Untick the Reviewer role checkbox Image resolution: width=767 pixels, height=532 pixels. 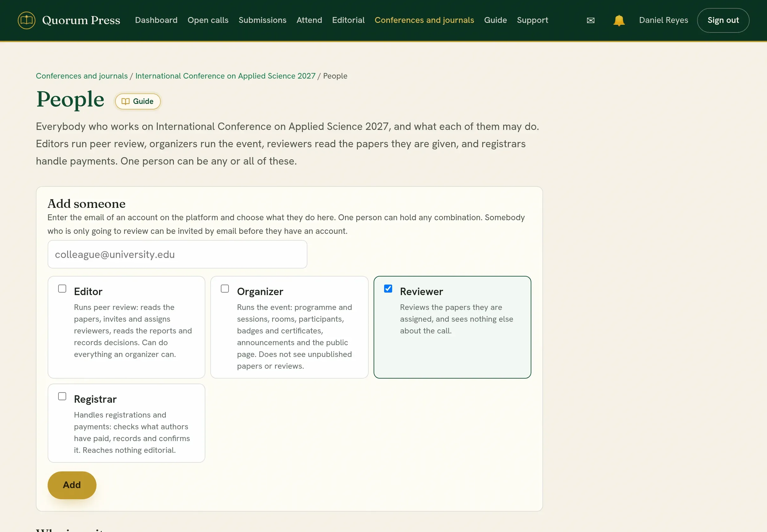point(388,289)
